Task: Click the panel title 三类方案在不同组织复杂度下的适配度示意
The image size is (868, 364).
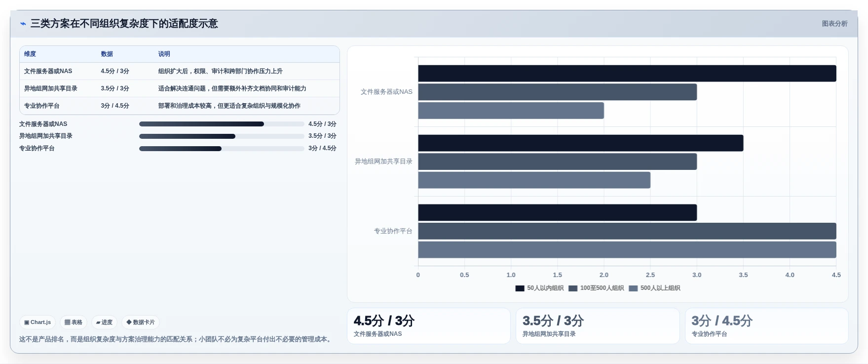Action: [x=124, y=24]
